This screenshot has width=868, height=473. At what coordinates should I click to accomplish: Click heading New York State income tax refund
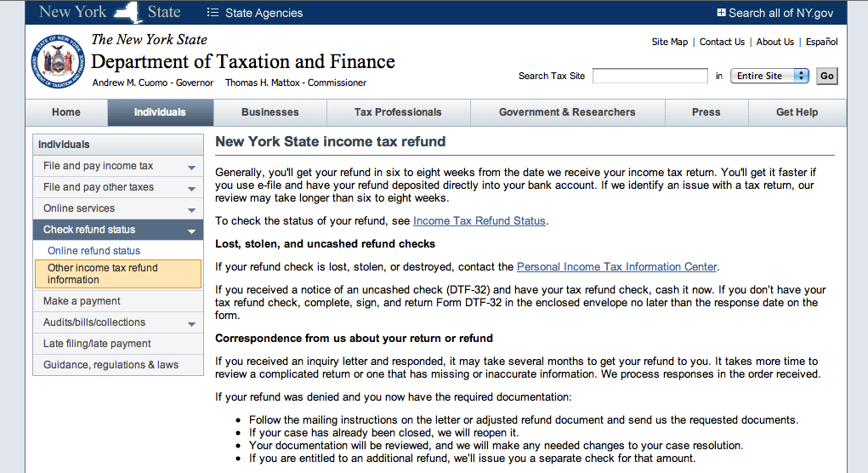pyautogui.click(x=331, y=142)
